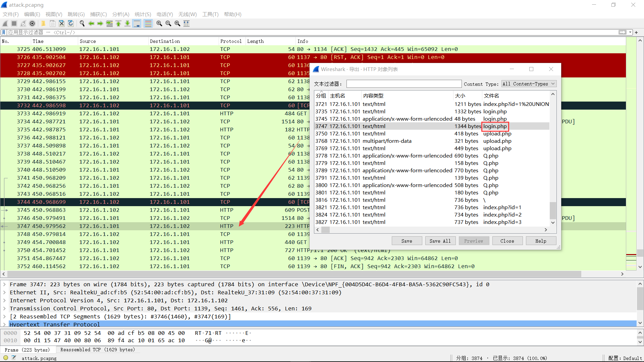Open the 文件(F) menu
The width and height of the screenshot is (644, 362).
click(x=11, y=14)
